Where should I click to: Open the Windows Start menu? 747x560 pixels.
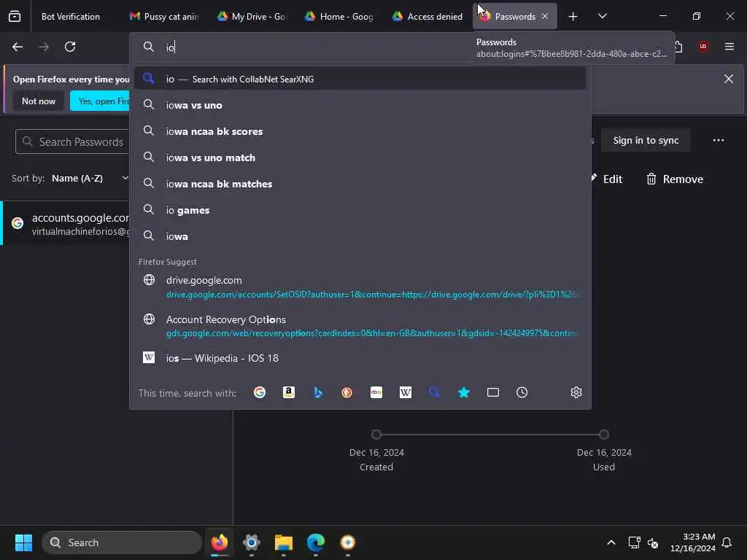click(x=23, y=542)
